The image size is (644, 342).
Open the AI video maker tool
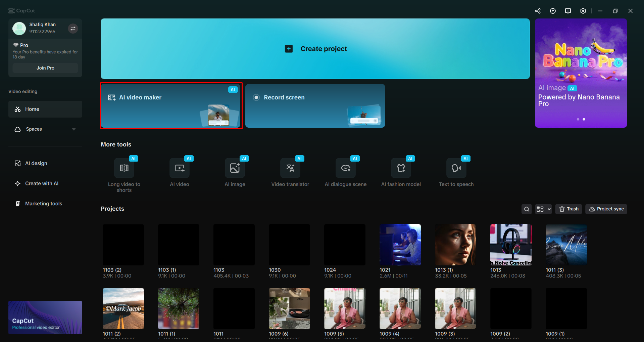click(x=171, y=105)
